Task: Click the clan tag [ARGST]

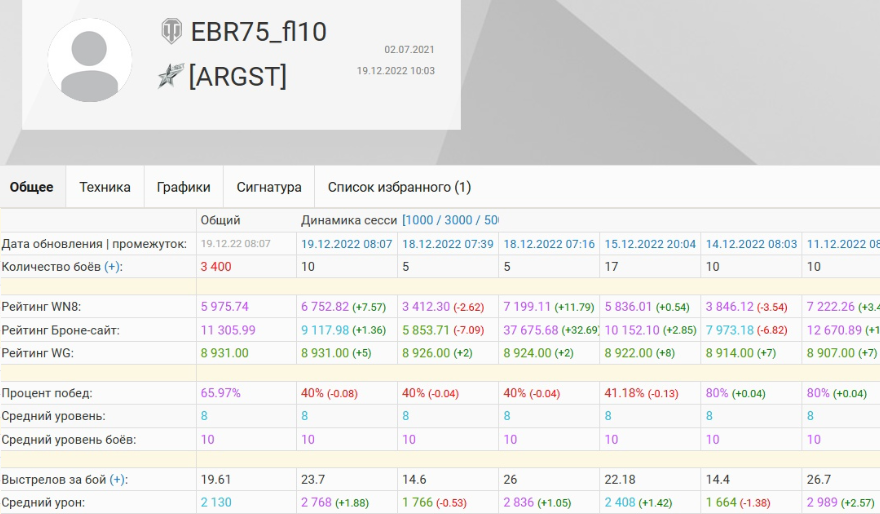Action: point(237,76)
